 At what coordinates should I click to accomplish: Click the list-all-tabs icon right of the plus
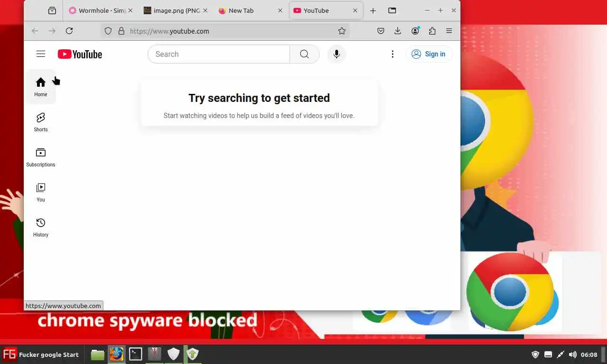[x=392, y=10]
